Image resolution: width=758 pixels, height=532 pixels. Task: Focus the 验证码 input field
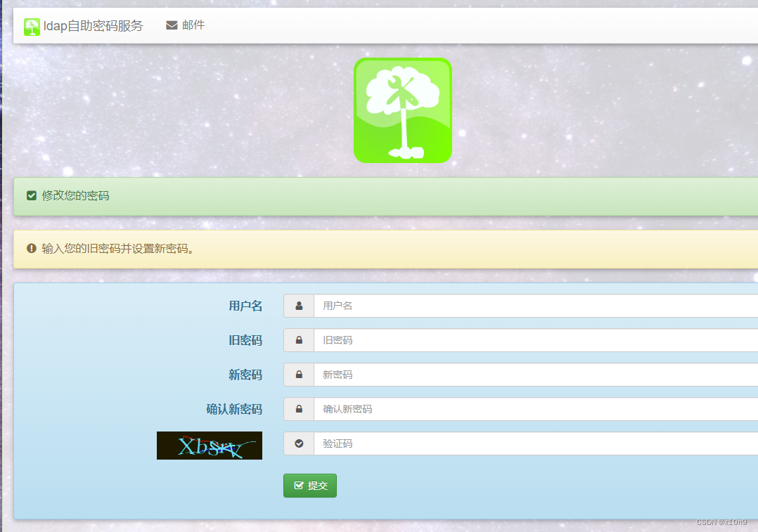coord(536,443)
